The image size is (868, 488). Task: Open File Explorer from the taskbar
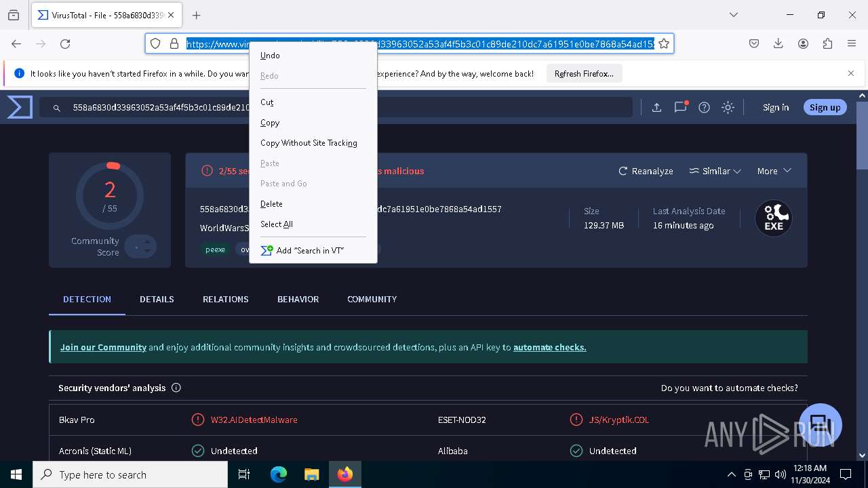pyautogui.click(x=311, y=474)
